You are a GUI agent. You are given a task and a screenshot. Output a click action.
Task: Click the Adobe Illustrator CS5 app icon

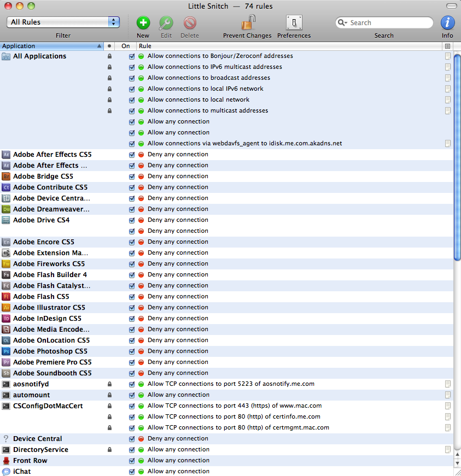6,308
